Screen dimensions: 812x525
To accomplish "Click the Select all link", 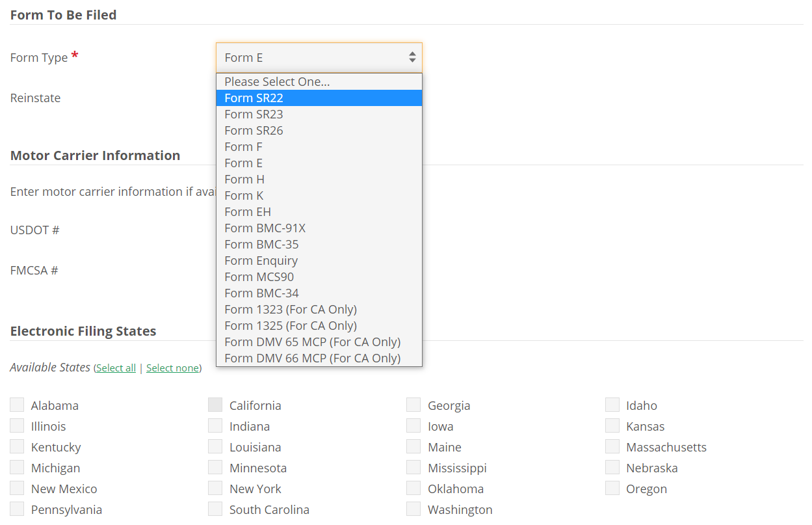I will [x=116, y=368].
